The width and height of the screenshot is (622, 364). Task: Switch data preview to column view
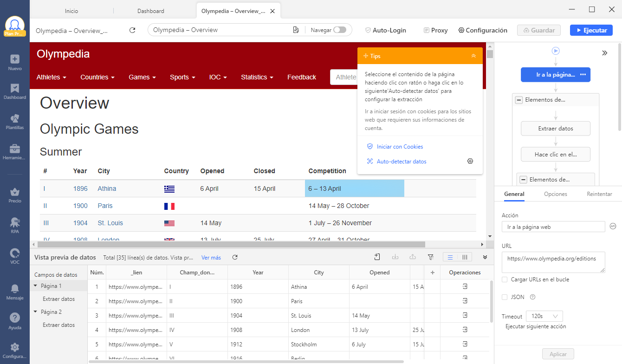pos(465,257)
